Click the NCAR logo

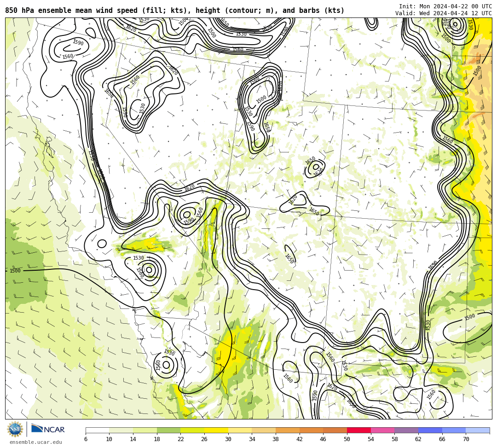pos(48,429)
